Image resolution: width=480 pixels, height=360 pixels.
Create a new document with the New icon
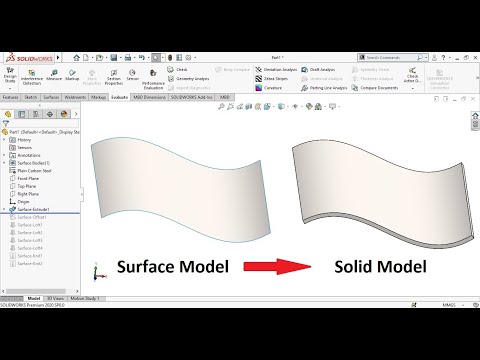coord(86,58)
